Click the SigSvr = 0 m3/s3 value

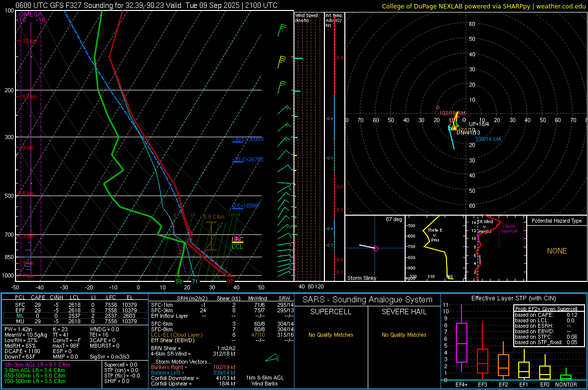pos(110,357)
